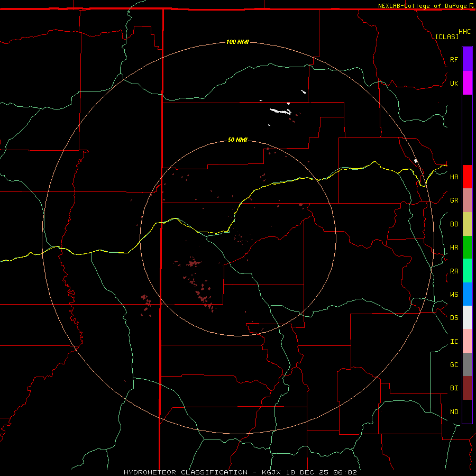Click the UK legend label

pos(454,83)
